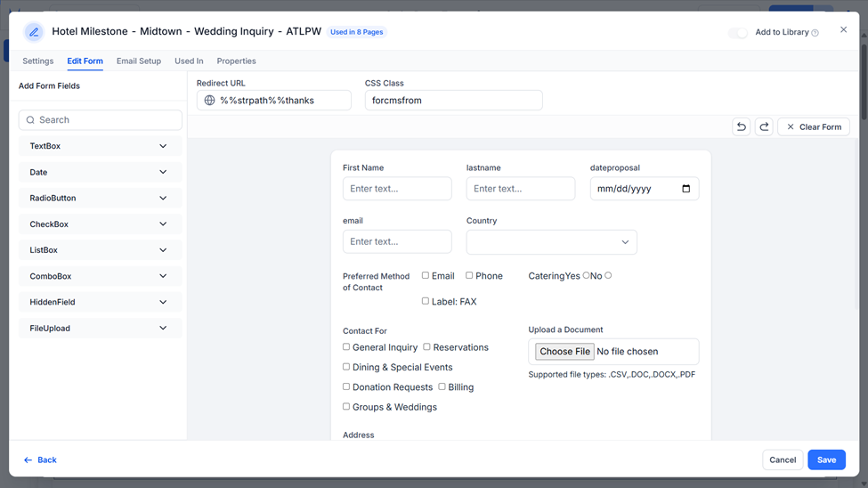This screenshot has width=868, height=488.
Task: Open the Country dropdown
Action: tap(551, 242)
